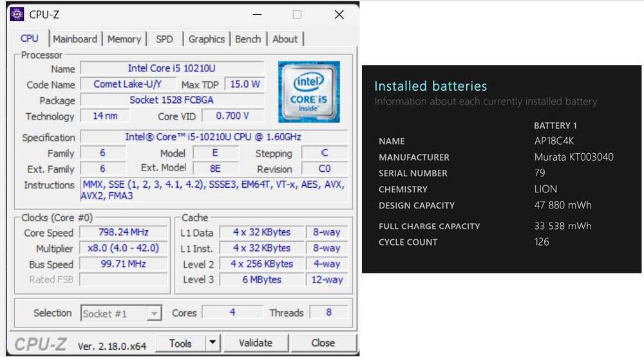The image size is (644, 357).
Task: Click the battery name AP18C4K
Action: pyautogui.click(x=554, y=141)
